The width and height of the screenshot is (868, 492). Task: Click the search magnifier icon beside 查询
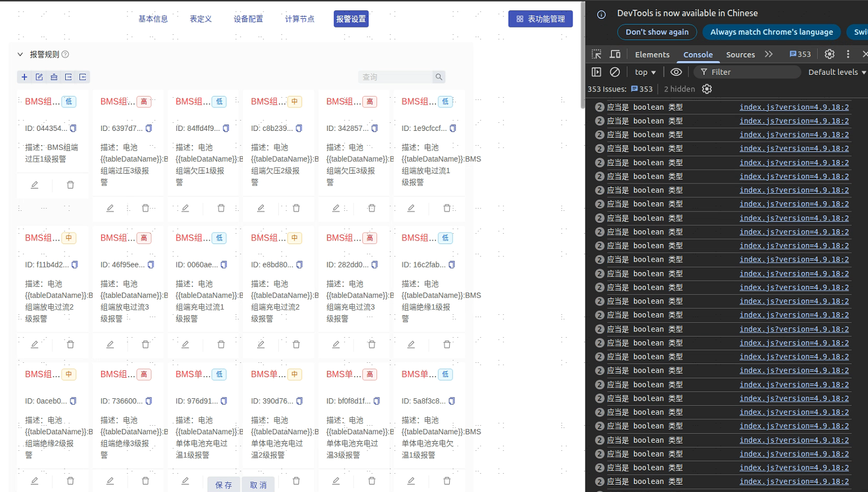click(439, 77)
